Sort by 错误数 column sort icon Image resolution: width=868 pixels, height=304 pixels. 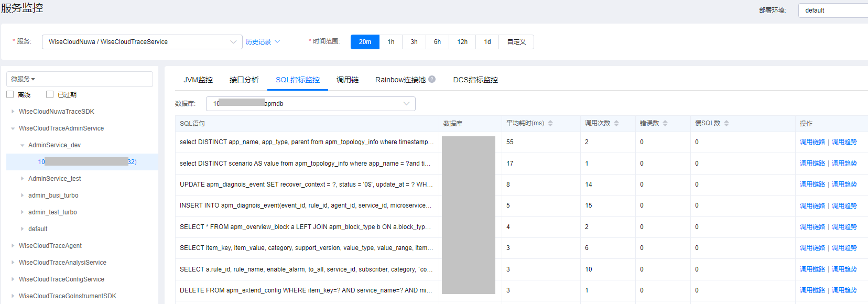pyautogui.click(x=665, y=123)
